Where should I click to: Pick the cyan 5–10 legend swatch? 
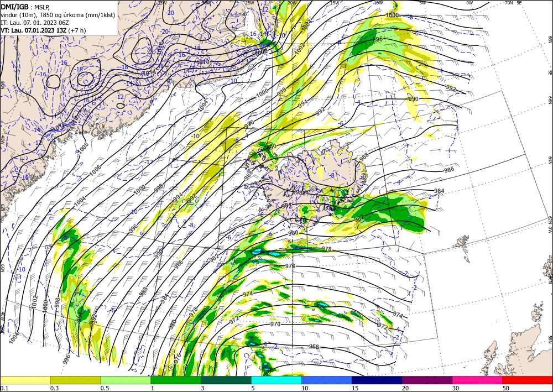(x=276, y=380)
